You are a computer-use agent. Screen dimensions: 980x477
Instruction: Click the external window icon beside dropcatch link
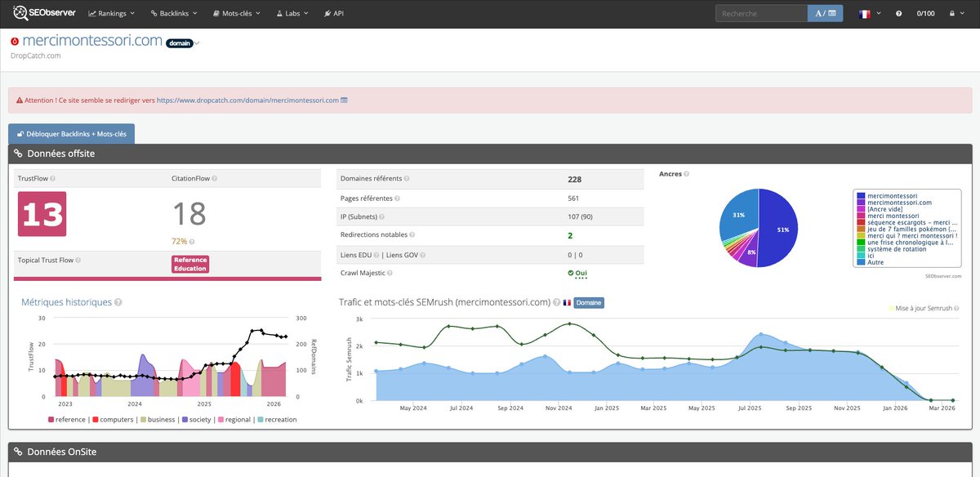344,100
